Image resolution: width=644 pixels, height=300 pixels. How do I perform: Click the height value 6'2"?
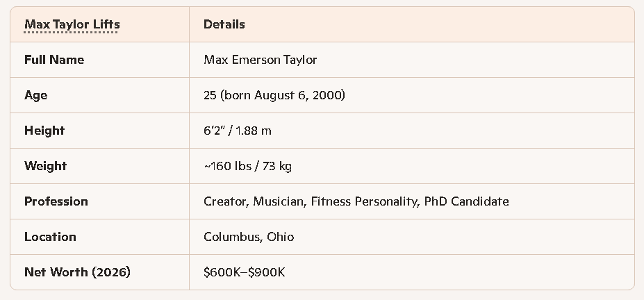point(215,131)
